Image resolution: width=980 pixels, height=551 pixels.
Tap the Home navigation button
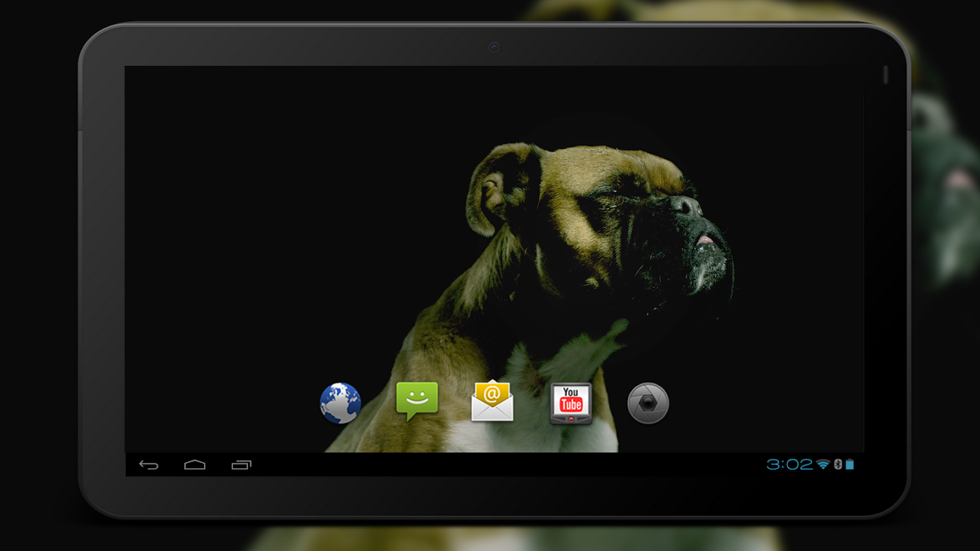(195, 465)
